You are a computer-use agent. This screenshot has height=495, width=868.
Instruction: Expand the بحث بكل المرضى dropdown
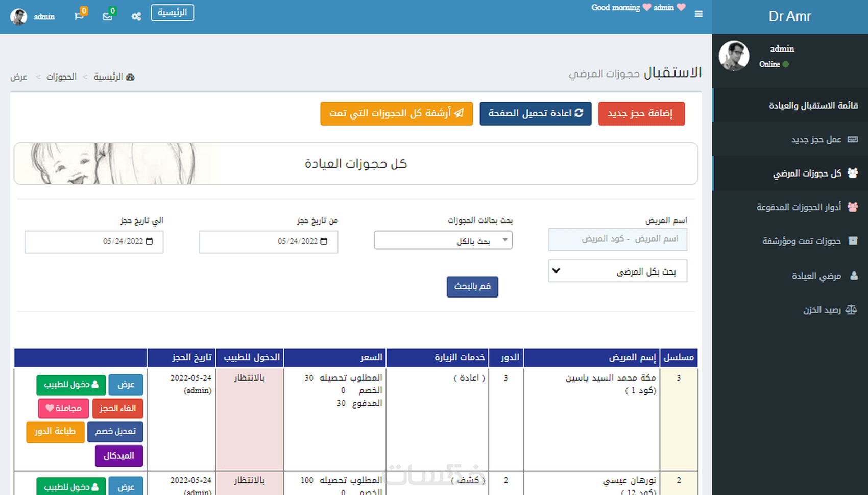coord(617,271)
